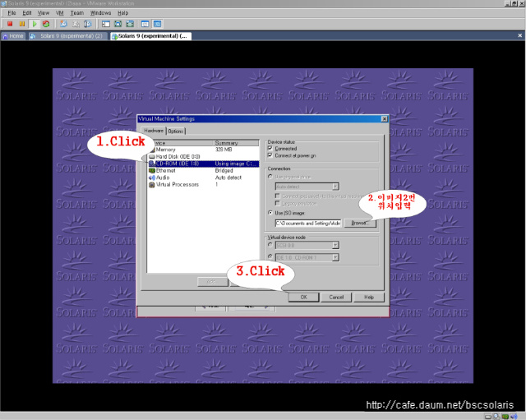Click the Help button in settings dialog

click(x=369, y=298)
